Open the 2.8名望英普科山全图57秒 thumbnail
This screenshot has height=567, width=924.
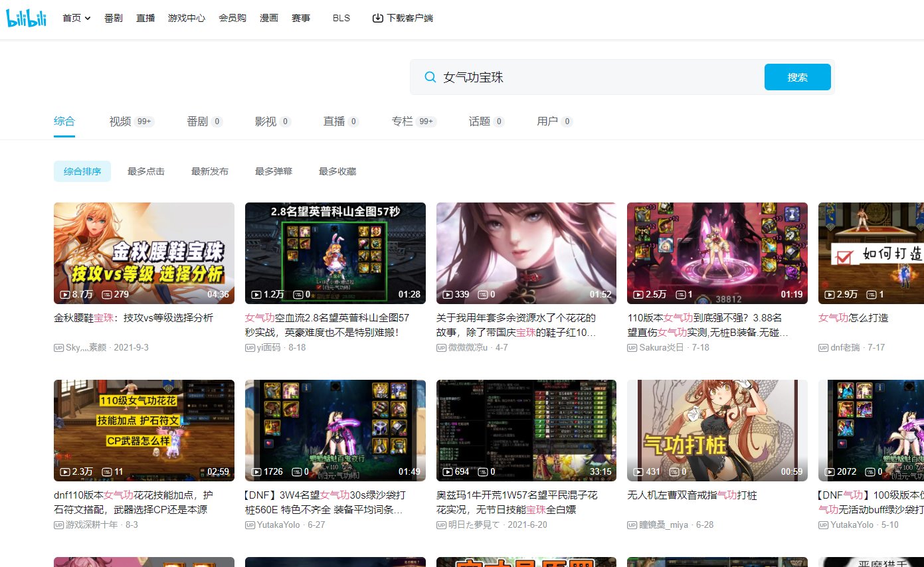(335, 253)
